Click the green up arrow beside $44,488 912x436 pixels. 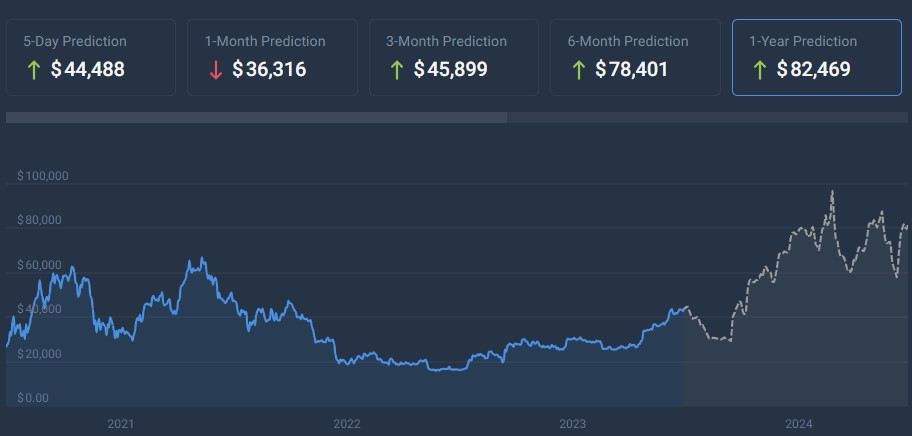[32, 70]
